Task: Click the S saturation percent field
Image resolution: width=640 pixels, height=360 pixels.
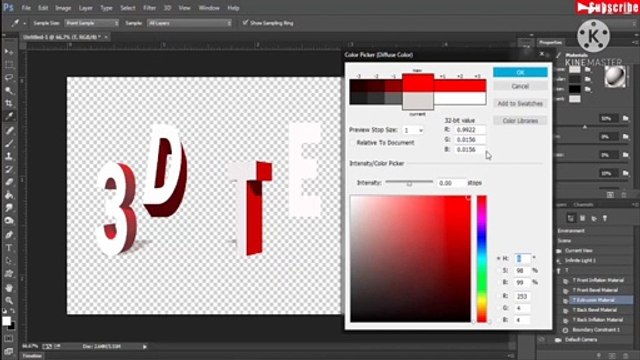Action: (522, 270)
